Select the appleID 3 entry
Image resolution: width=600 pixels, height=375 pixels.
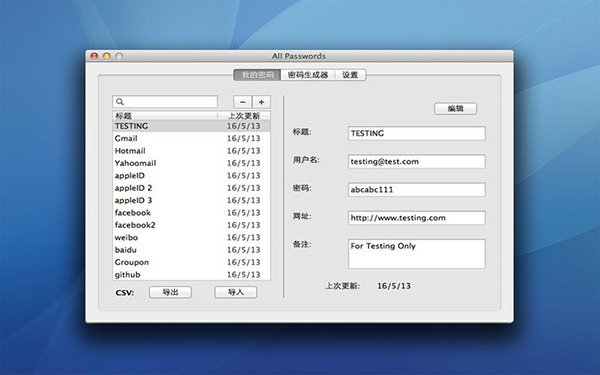191,200
